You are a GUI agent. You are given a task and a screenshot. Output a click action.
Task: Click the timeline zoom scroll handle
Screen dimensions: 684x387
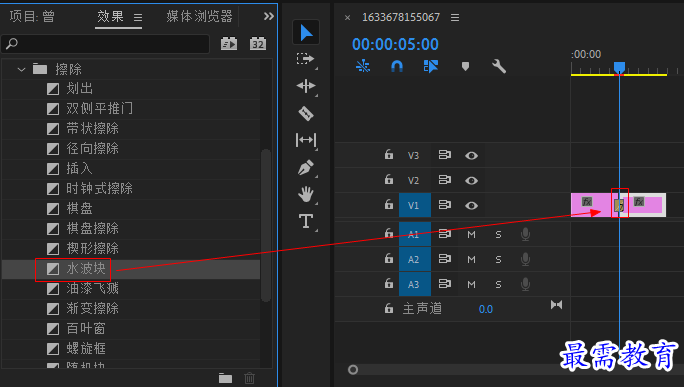click(353, 370)
